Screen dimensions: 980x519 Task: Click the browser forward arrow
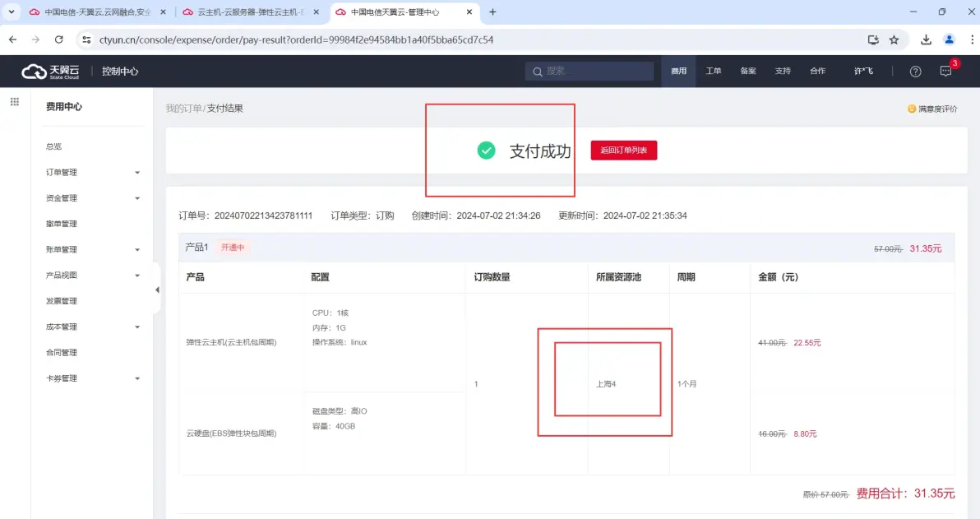click(x=35, y=39)
